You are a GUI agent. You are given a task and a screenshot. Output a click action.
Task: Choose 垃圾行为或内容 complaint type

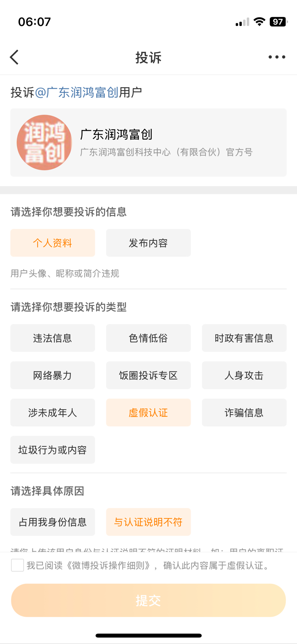click(53, 450)
